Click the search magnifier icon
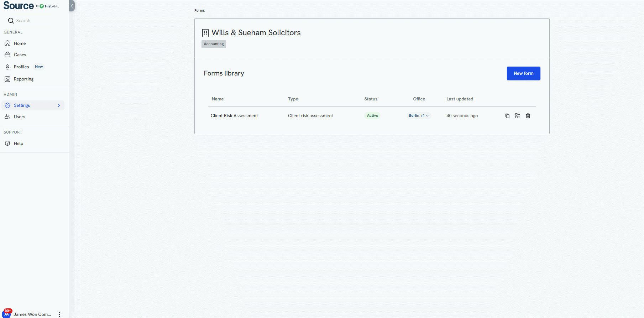This screenshot has height=318, width=644. (x=11, y=21)
